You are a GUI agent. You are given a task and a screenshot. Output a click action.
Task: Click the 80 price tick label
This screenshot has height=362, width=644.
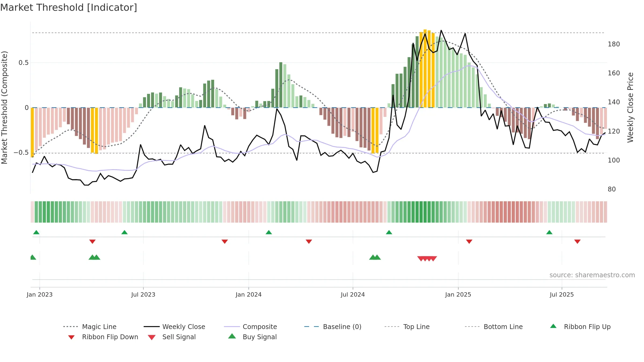pyautogui.click(x=612, y=189)
